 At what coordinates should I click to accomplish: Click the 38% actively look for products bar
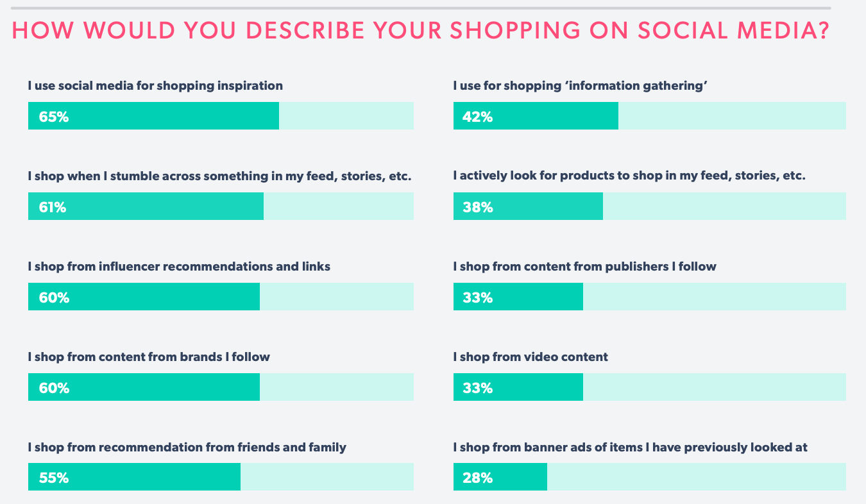pyautogui.click(x=528, y=206)
